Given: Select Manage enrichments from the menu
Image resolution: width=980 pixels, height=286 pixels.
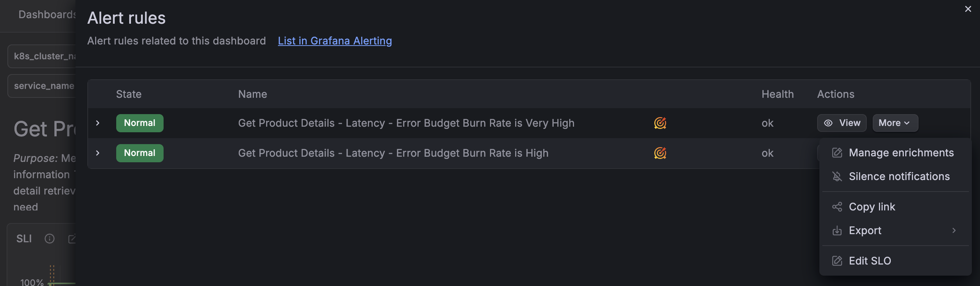Looking at the screenshot, I should tap(902, 152).
